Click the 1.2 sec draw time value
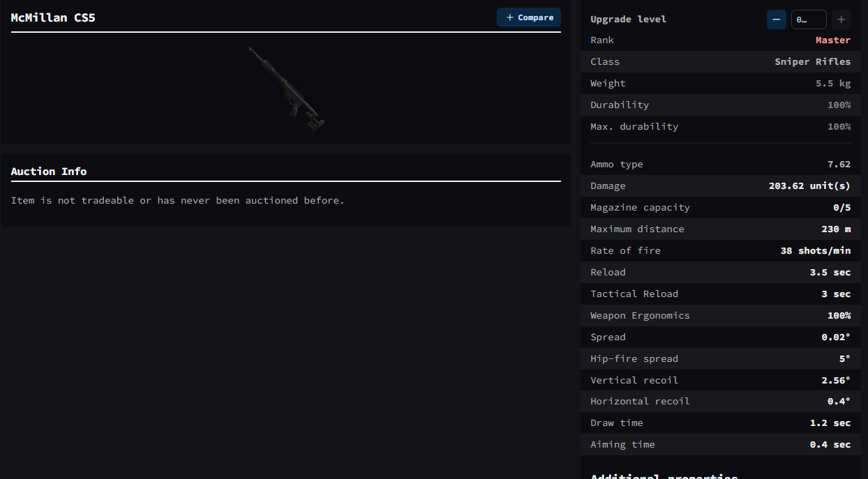 pyautogui.click(x=830, y=423)
